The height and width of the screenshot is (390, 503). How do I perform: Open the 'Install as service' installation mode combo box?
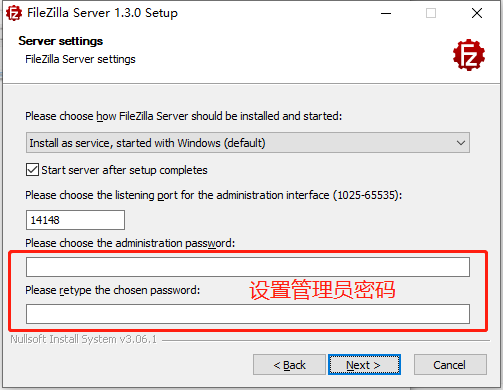[248, 143]
